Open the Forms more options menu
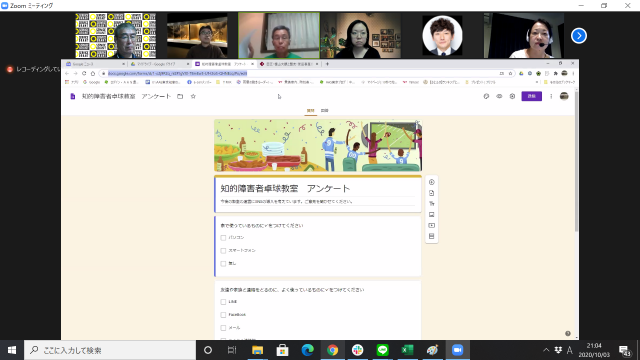Image resolution: width=640 pixels, height=360 pixels. click(551, 96)
